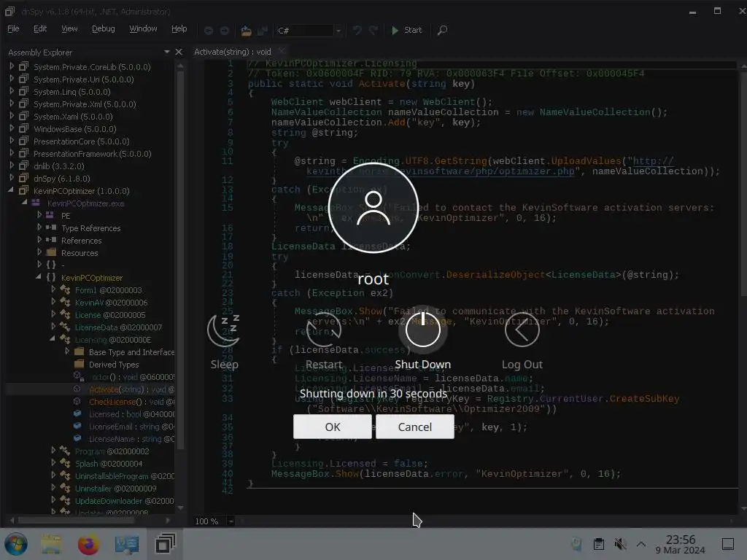Viewport: 747px width, 560px height.
Task: Click the Sleep power option icon
Action: (x=224, y=330)
